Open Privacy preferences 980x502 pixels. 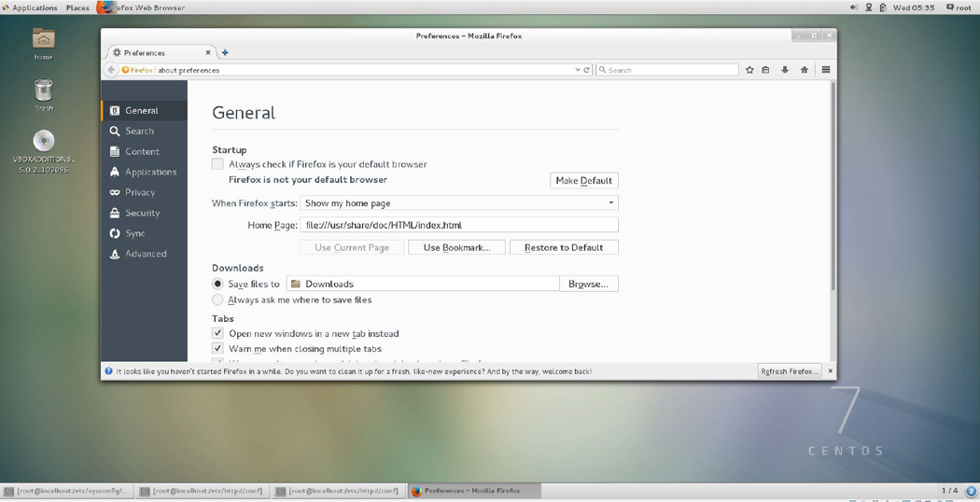tap(144, 192)
